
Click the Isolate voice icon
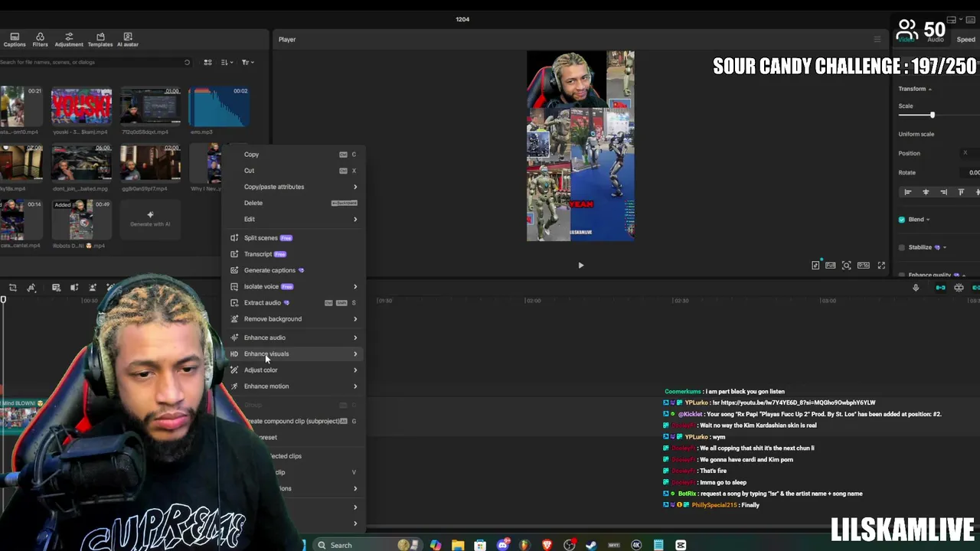pyautogui.click(x=234, y=286)
